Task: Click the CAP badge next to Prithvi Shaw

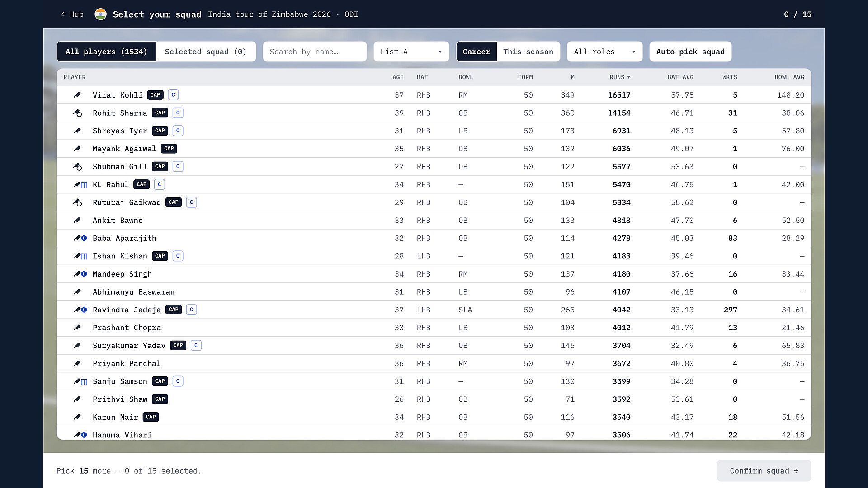Action: 160,399
